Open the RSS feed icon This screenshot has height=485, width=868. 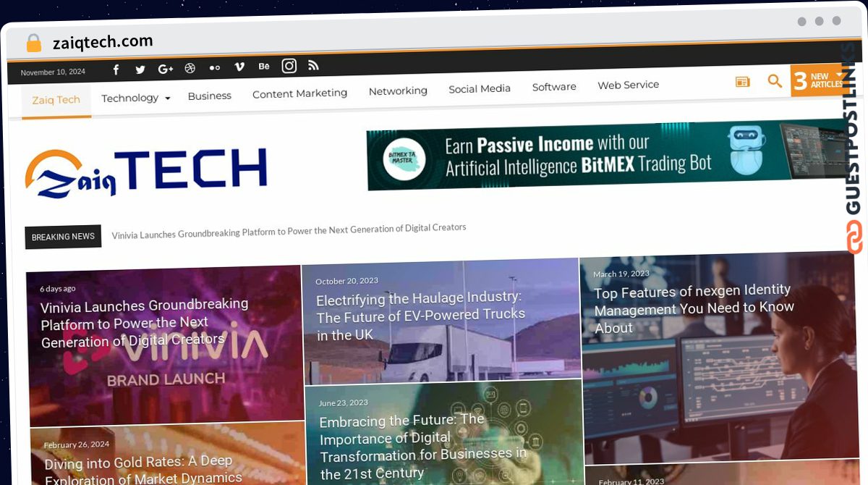(x=313, y=65)
